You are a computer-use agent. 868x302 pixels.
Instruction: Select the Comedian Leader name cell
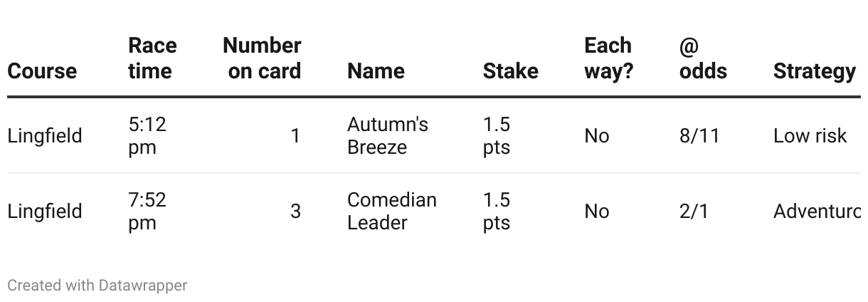pyautogui.click(x=392, y=211)
